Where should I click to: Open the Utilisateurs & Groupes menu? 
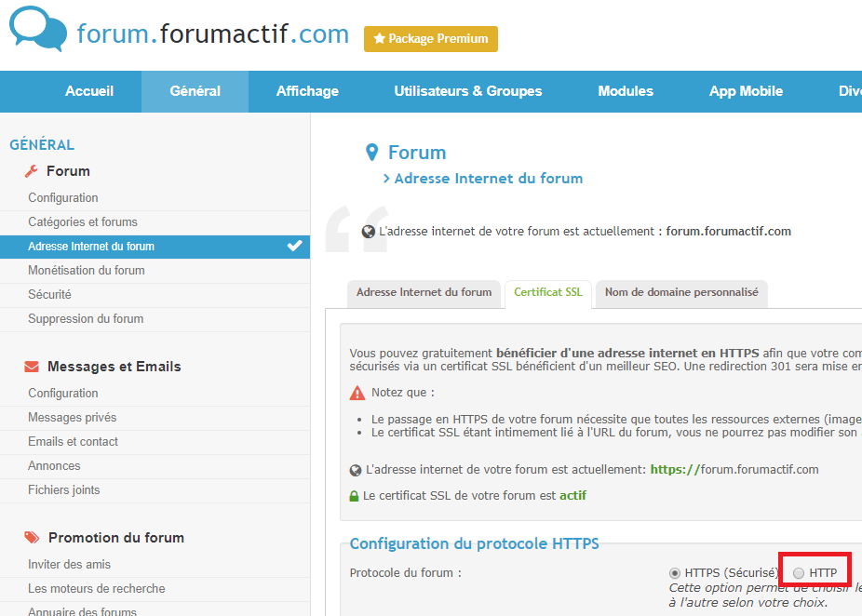468,91
